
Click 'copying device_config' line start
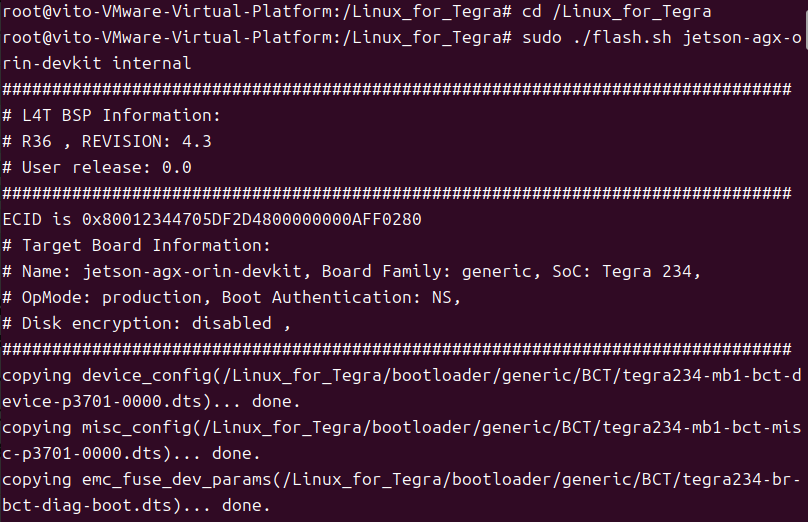point(107,376)
